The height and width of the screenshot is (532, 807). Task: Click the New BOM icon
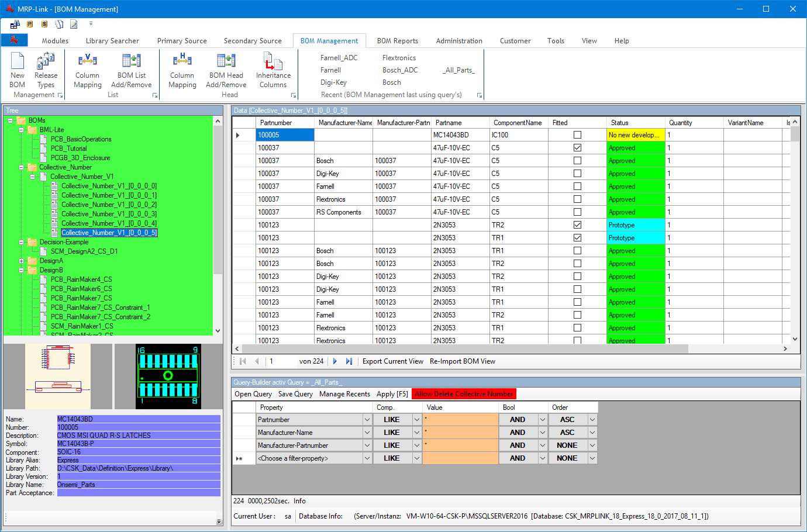[18, 61]
